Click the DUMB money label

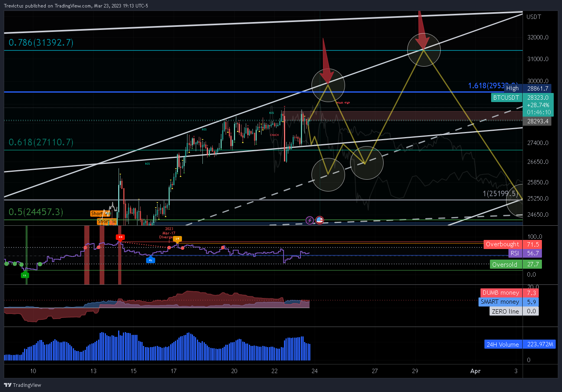(x=501, y=293)
